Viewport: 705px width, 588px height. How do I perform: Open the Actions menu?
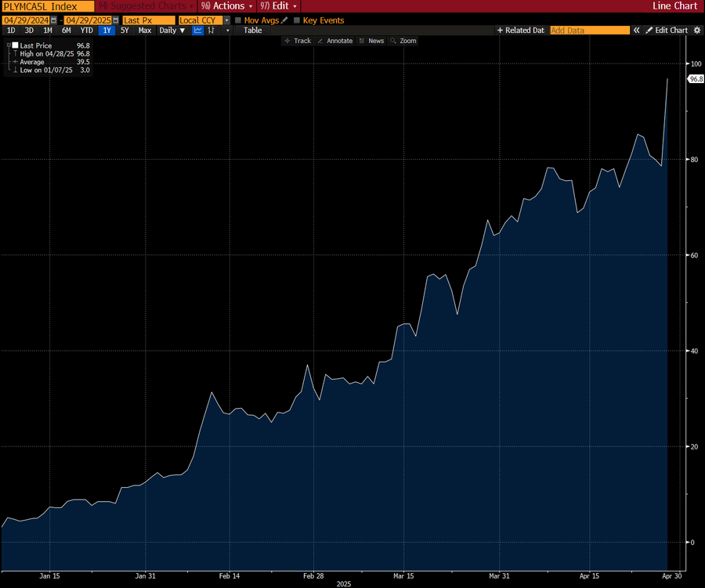click(227, 5)
